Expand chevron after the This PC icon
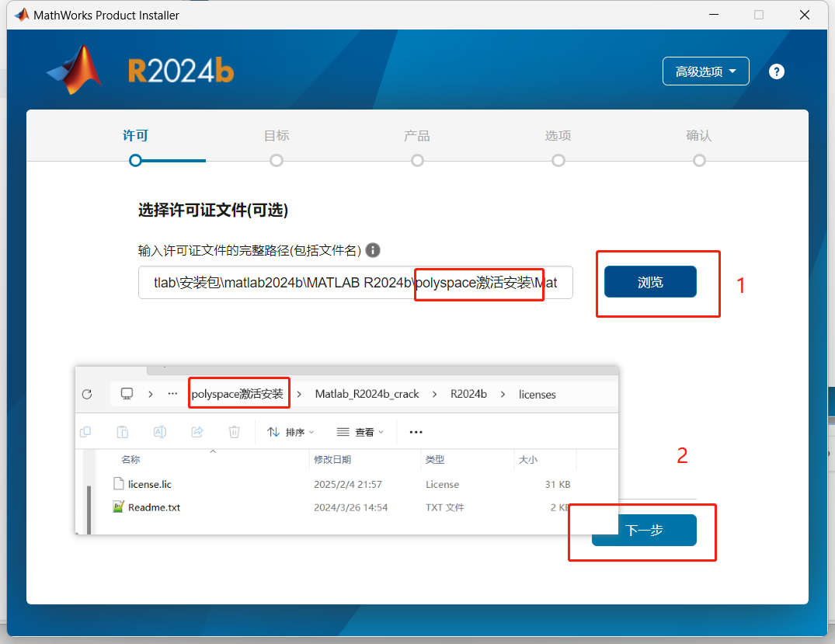The height and width of the screenshot is (644, 835). coord(151,394)
